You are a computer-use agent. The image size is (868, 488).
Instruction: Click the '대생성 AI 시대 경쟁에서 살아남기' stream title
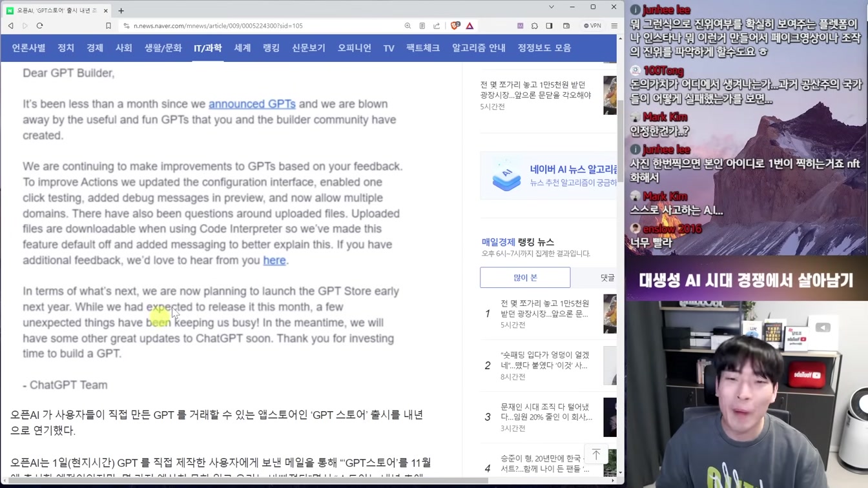tap(746, 280)
